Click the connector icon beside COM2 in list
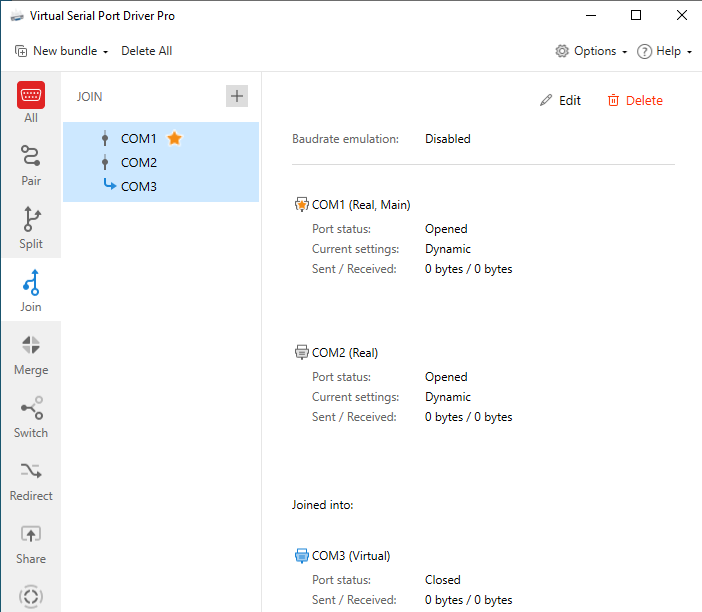 (105, 162)
